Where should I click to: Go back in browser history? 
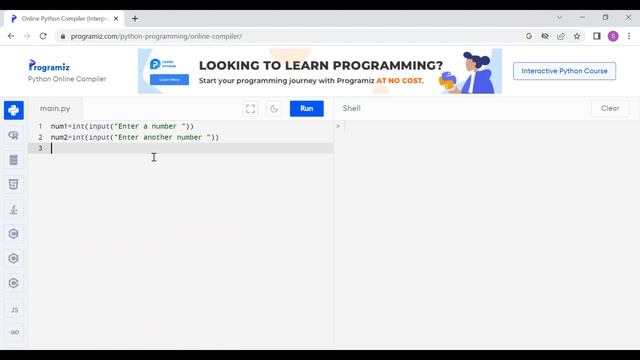coord(11,36)
